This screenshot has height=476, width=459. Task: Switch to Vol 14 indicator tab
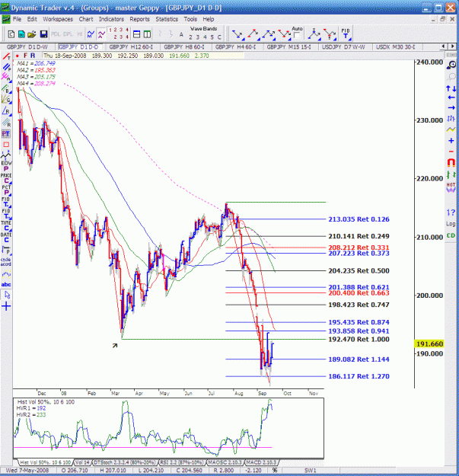[x=82, y=462]
